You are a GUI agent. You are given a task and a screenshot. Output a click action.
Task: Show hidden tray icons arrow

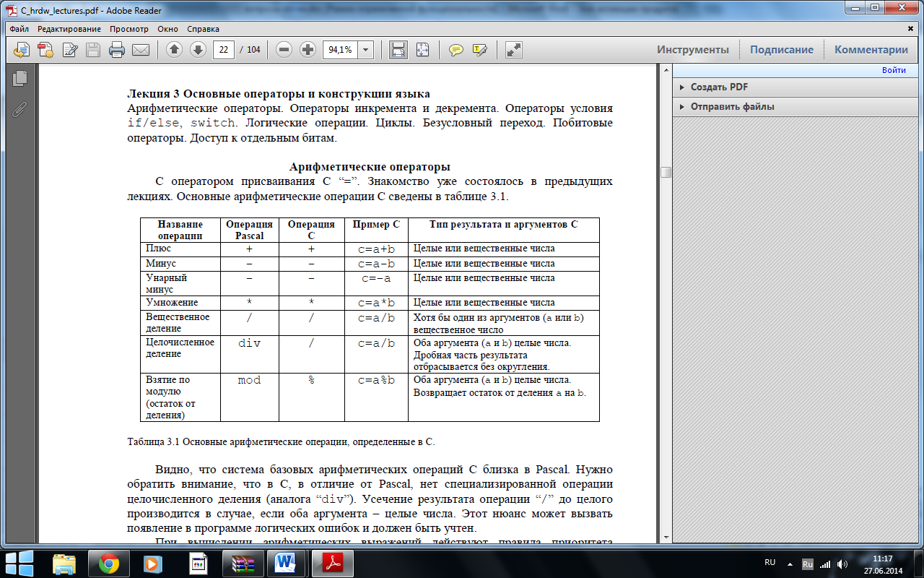[x=791, y=564]
